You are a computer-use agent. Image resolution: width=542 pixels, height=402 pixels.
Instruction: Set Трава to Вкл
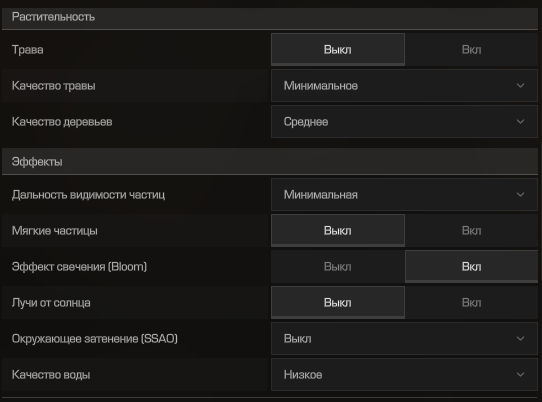[471, 49]
